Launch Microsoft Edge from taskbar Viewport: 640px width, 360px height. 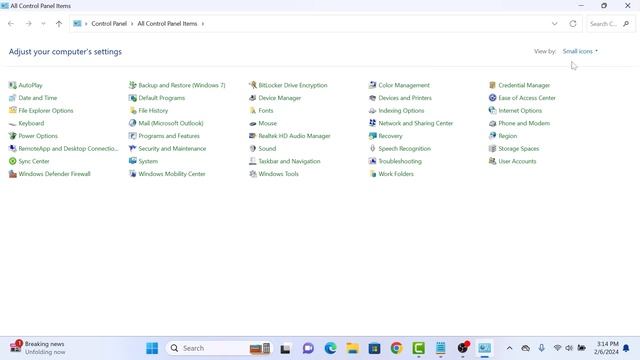click(x=330, y=348)
